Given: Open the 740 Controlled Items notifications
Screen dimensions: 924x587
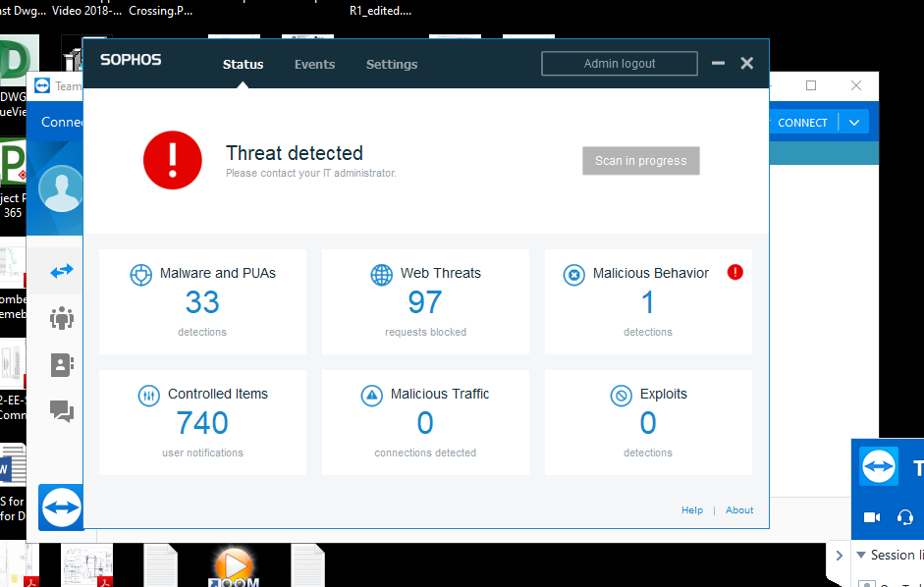Looking at the screenshot, I should click(x=202, y=423).
